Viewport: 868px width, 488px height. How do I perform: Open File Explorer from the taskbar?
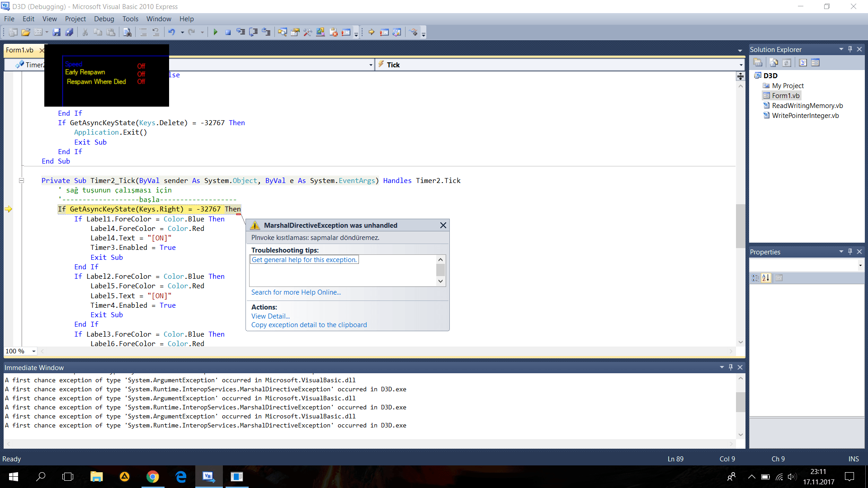(96, 477)
